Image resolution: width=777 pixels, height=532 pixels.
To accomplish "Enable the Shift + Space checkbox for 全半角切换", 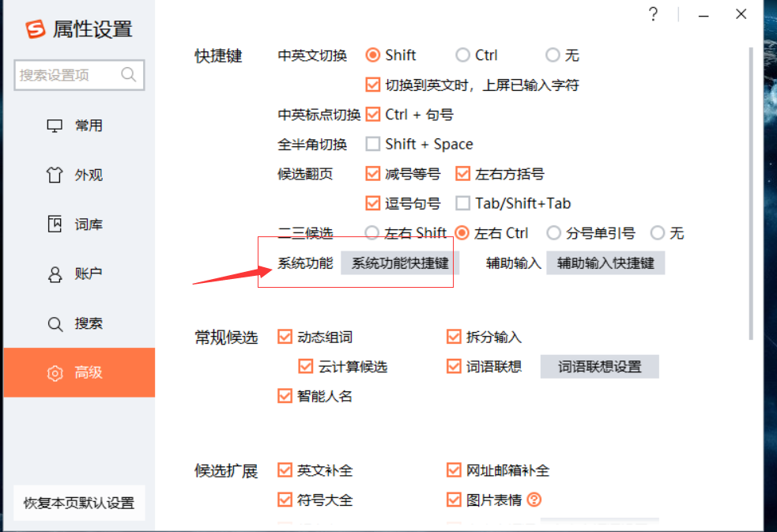I will 372,144.
